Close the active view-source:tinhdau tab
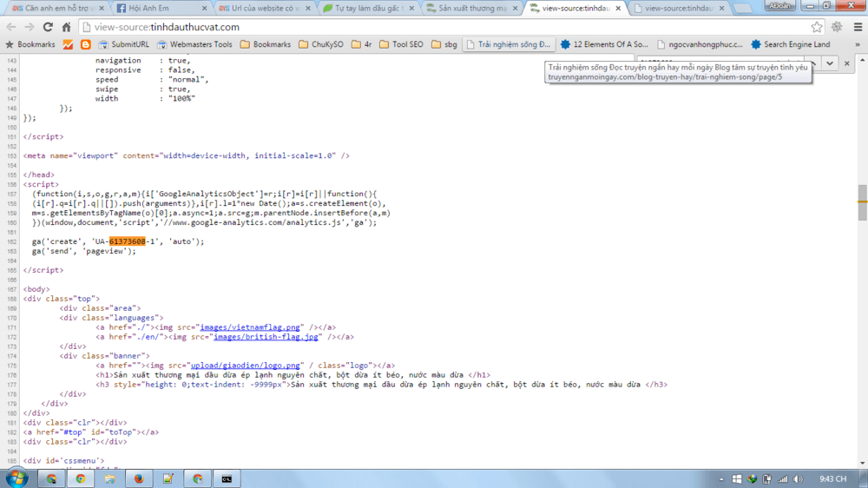 tap(618, 9)
